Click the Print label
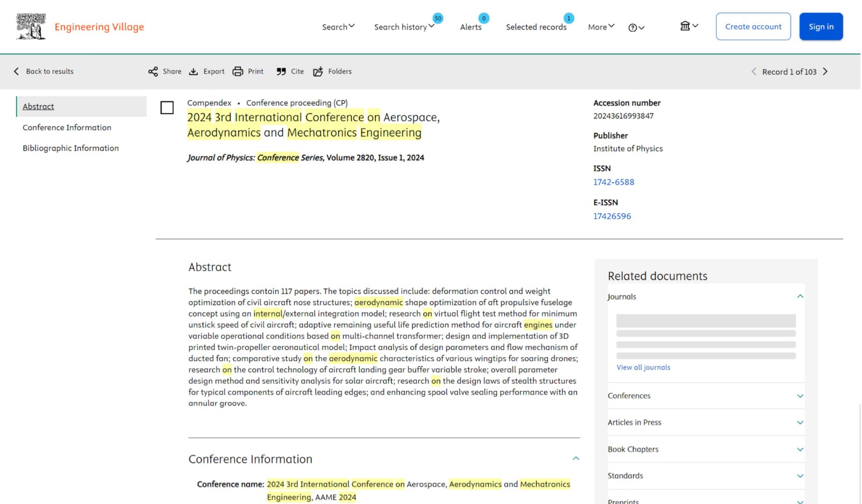The width and height of the screenshot is (862, 504). tap(255, 72)
